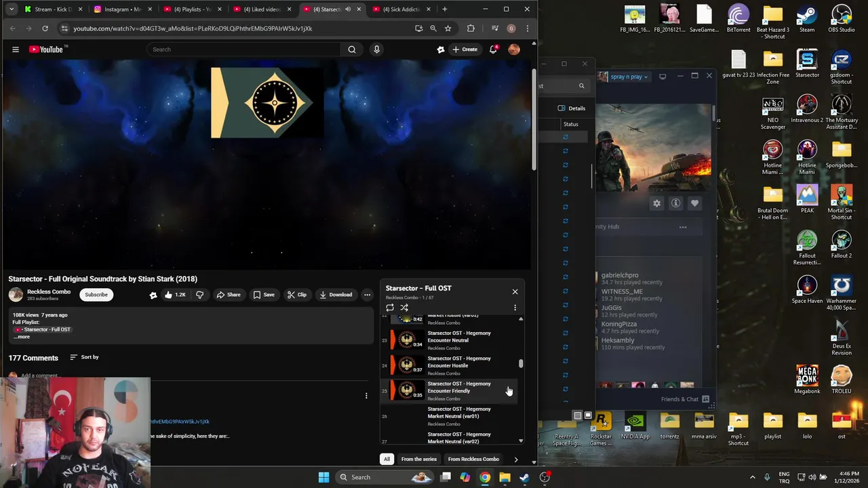Toggle shuffle playlist in playlist panel
Viewport: 868px width, 488px height.
tap(404, 308)
